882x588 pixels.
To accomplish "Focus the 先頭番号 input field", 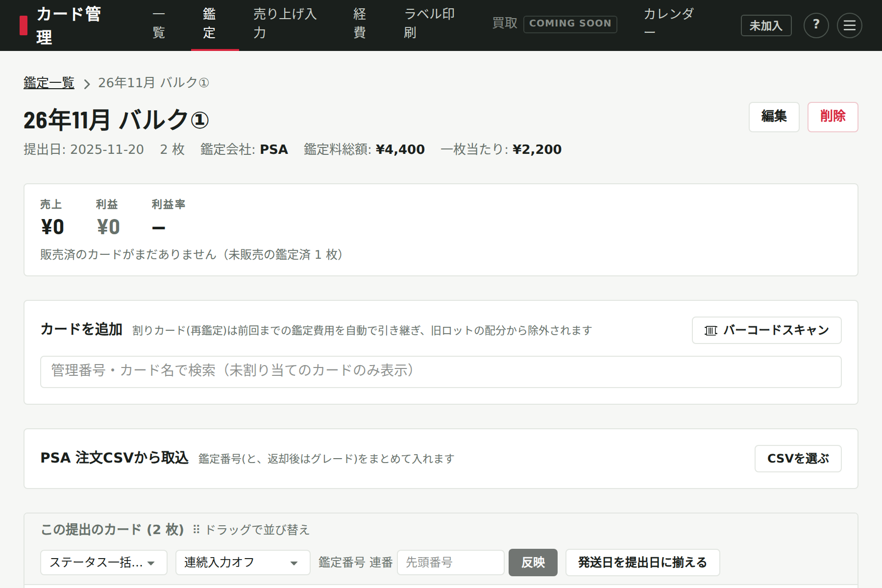I will point(450,563).
